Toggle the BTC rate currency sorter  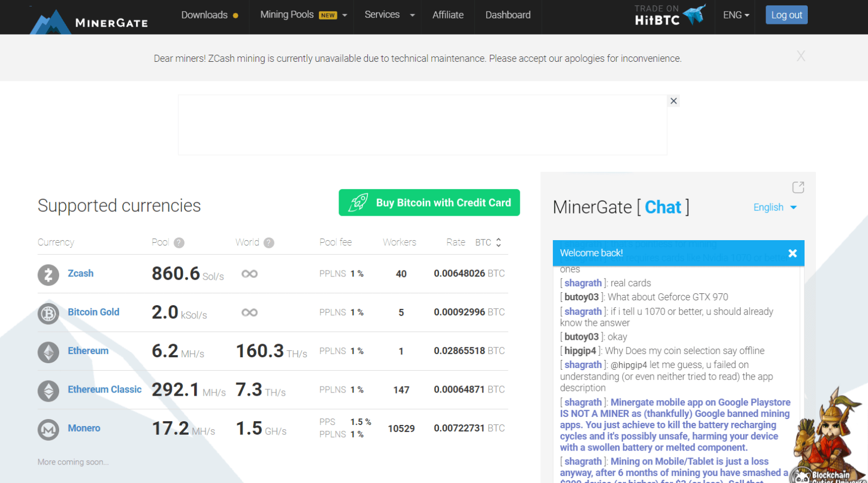point(488,242)
